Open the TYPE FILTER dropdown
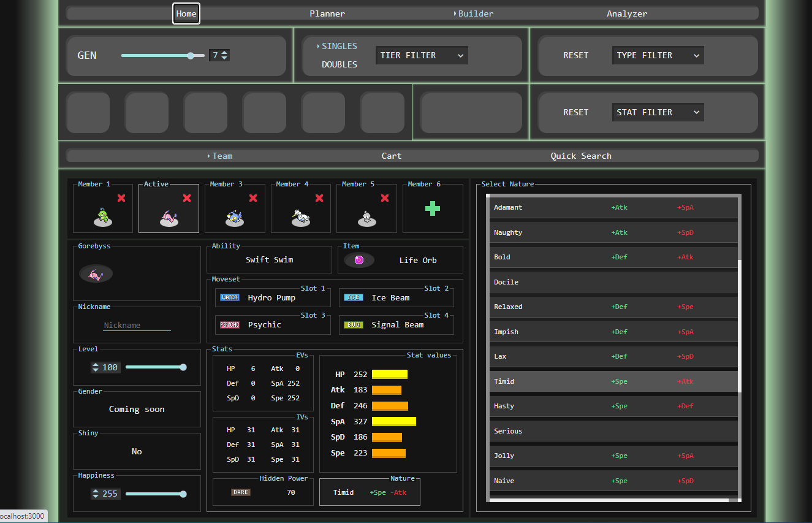Image resolution: width=812 pixels, height=523 pixels. click(658, 55)
